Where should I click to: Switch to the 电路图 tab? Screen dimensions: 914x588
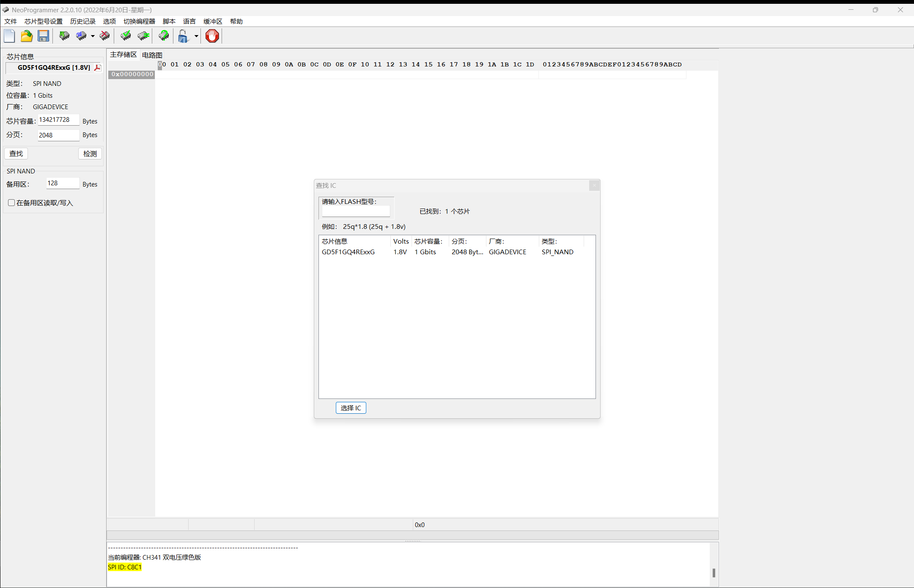(x=152, y=55)
